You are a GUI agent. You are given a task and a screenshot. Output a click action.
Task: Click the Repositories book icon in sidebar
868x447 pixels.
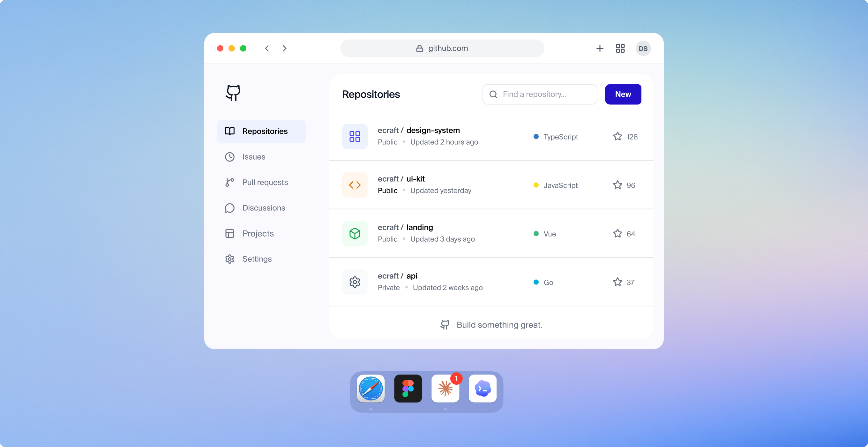(230, 131)
